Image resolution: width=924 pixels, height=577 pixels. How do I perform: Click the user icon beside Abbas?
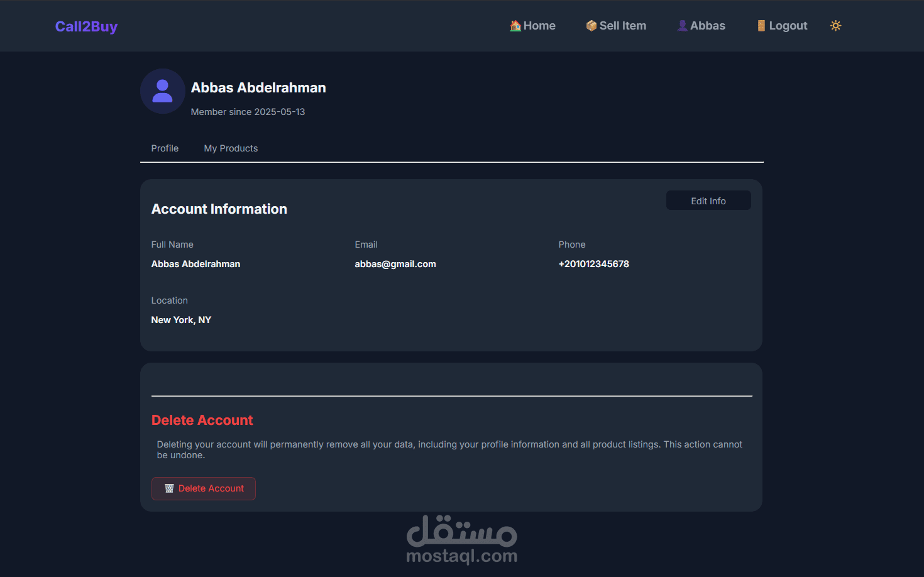[x=682, y=26]
